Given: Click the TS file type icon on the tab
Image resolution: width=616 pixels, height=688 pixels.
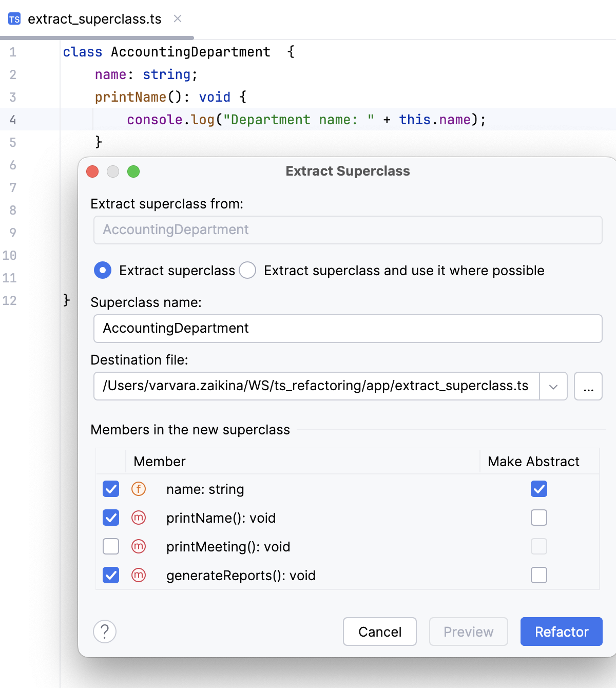Looking at the screenshot, I should click(x=14, y=19).
